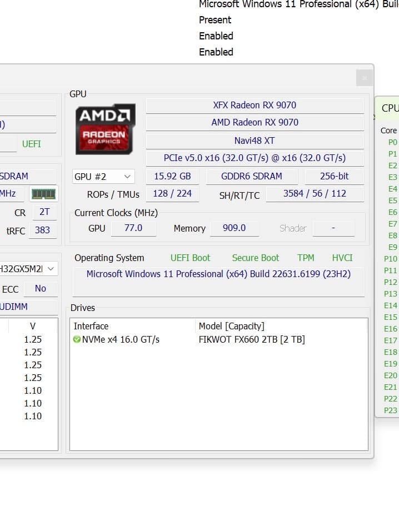Viewport: 399px width, 532px height.
Task: Click core P23 in the CPU panel
Action: click(x=391, y=410)
